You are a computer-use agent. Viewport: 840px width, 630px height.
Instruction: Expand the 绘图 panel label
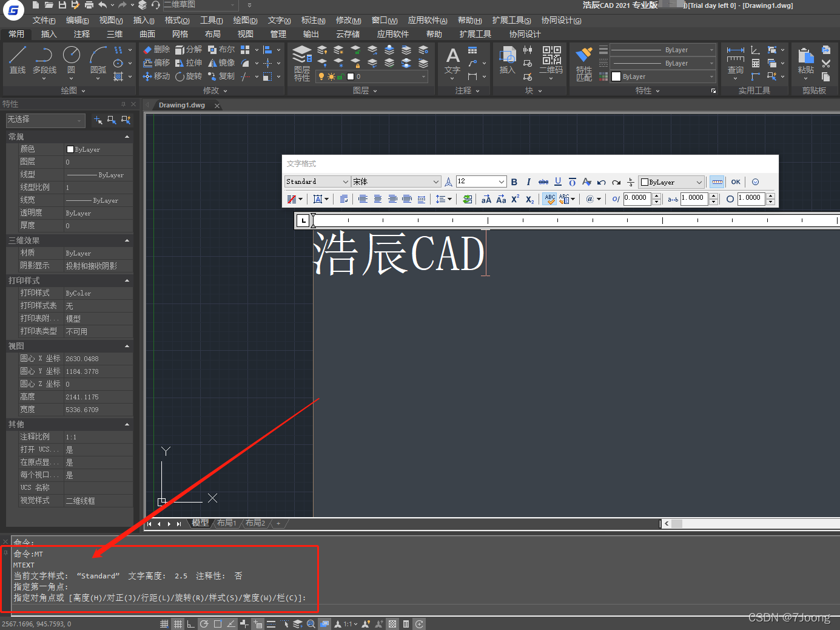73,90
